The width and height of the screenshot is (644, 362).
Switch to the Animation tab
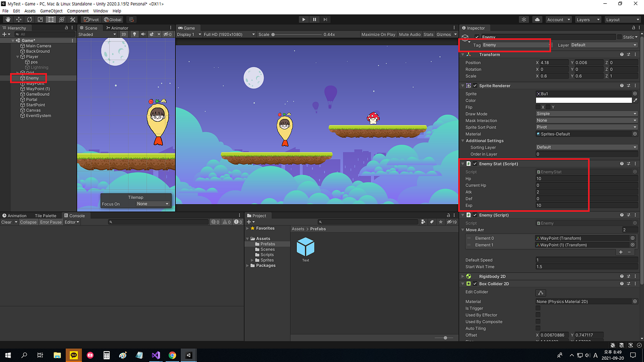coord(15,216)
